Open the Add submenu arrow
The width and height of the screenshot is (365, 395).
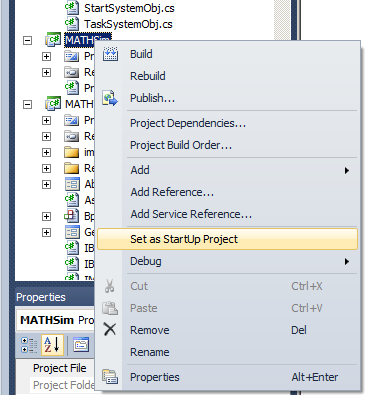347,170
